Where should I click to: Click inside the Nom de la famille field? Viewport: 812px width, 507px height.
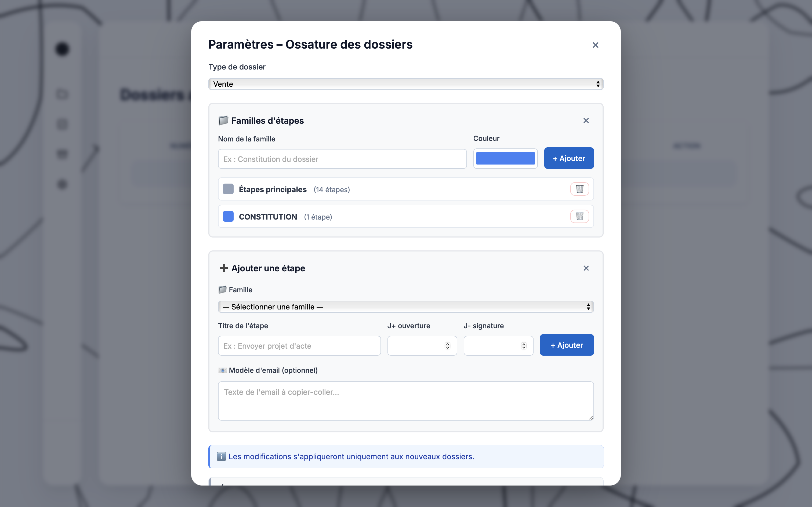coord(342,159)
